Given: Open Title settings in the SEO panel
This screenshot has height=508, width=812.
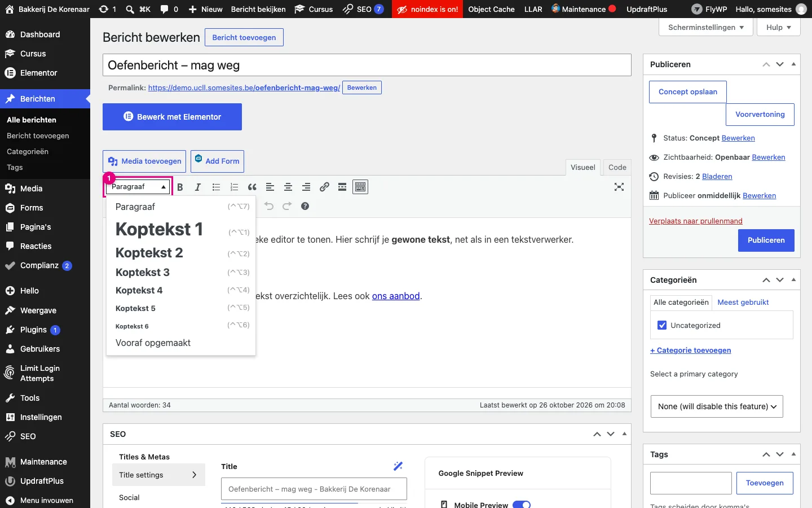Looking at the screenshot, I should pos(158,475).
